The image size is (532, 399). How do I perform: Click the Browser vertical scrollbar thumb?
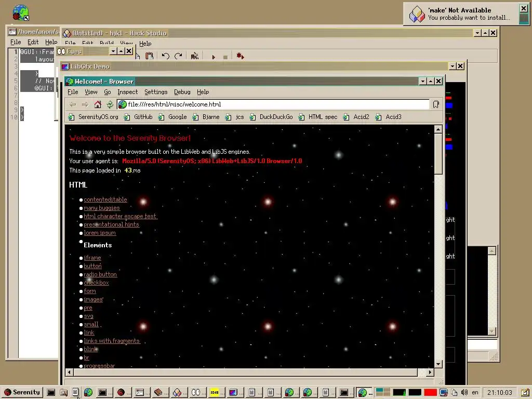(x=438, y=154)
